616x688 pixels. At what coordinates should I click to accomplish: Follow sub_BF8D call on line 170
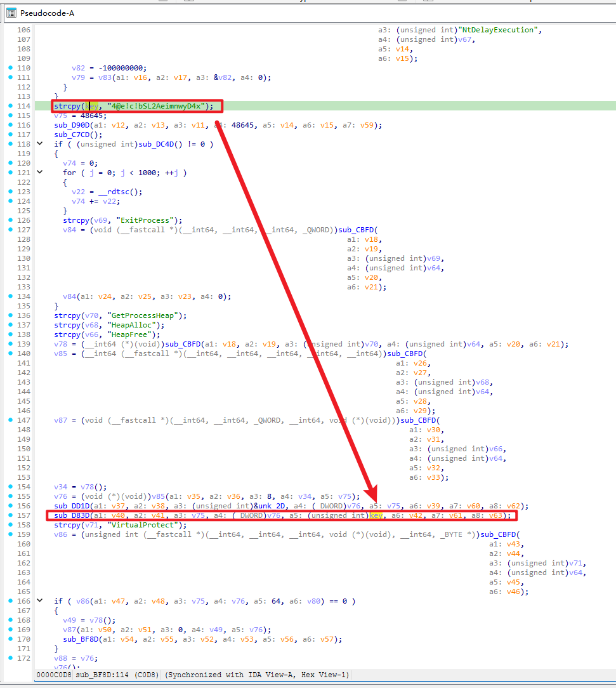tap(81, 639)
